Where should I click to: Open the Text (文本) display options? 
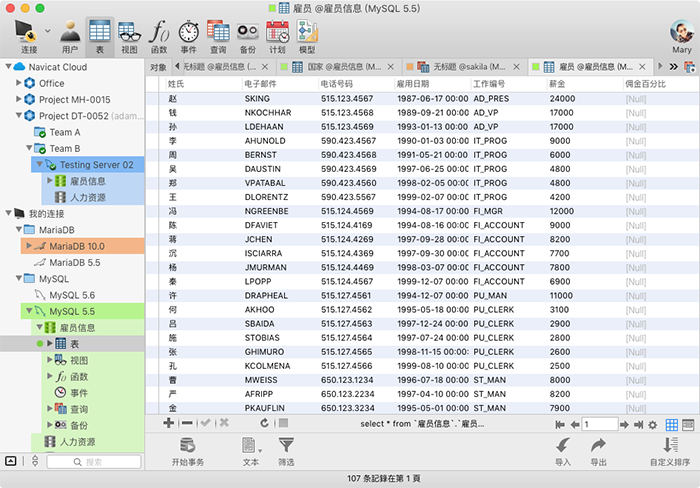click(251, 451)
